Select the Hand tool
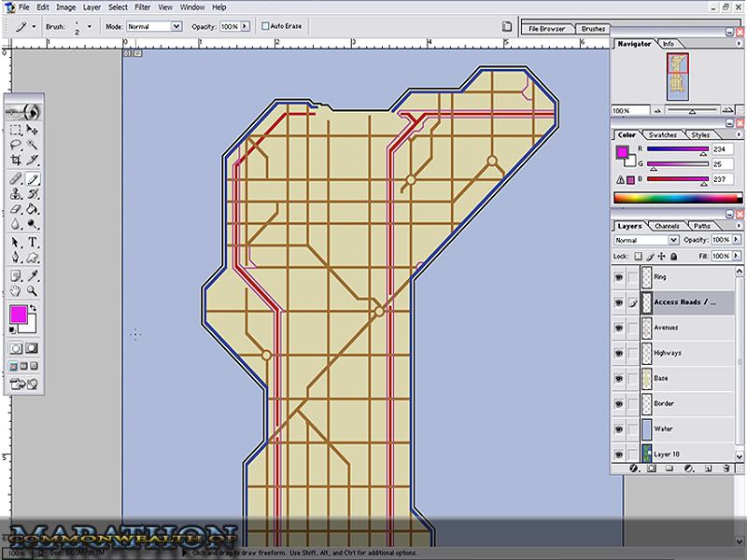This screenshot has width=747, height=560. point(16,290)
